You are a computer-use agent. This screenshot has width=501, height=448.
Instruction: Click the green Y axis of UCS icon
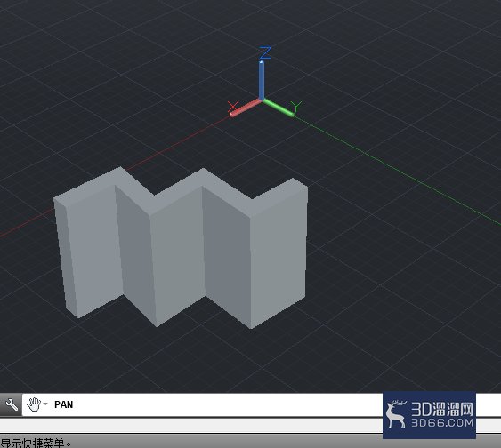click(x=279, y=108)
